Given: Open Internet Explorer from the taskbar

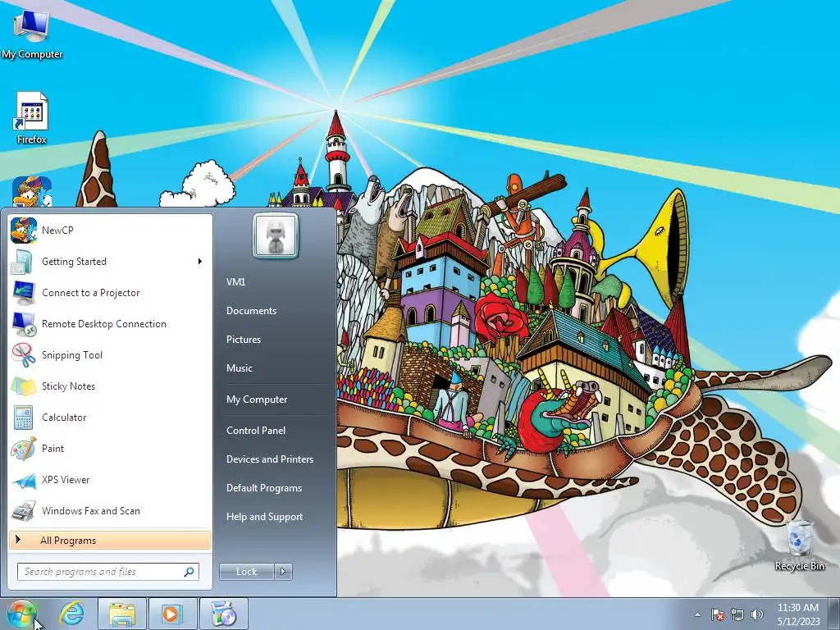Looking at the screenshot, I should click(71, 614).
